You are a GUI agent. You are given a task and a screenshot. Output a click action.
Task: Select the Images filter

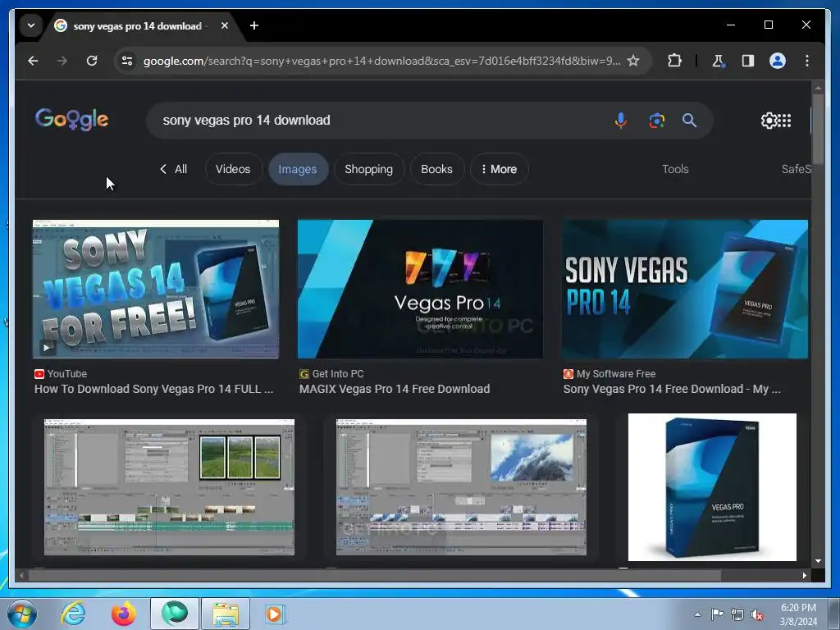click(x=297, y=169)
